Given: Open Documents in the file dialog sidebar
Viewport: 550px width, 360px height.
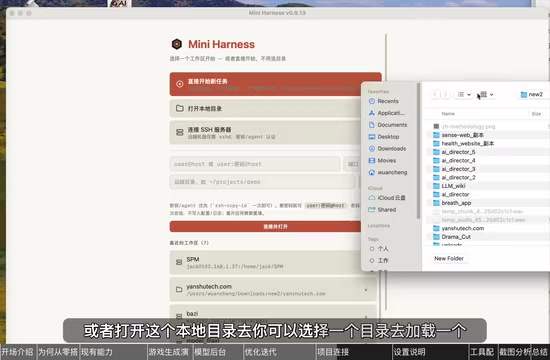Looking at the screenshot, I should [x=388, y=125].
